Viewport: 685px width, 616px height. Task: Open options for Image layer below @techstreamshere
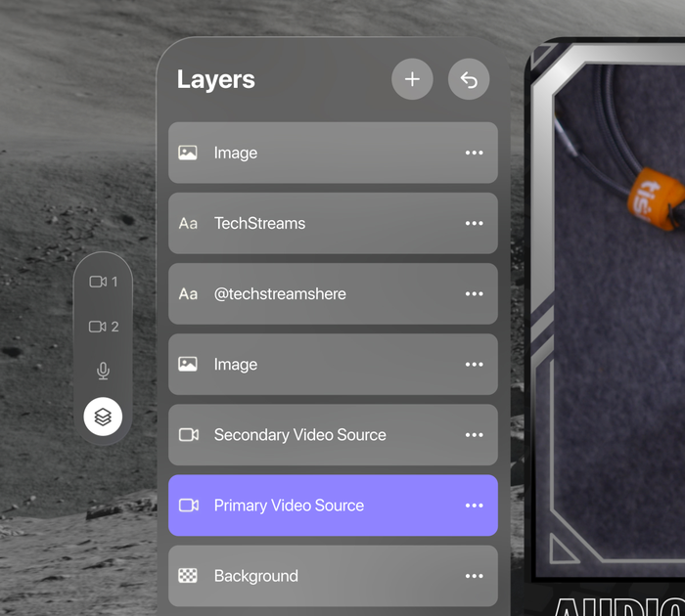click(474, 364)
